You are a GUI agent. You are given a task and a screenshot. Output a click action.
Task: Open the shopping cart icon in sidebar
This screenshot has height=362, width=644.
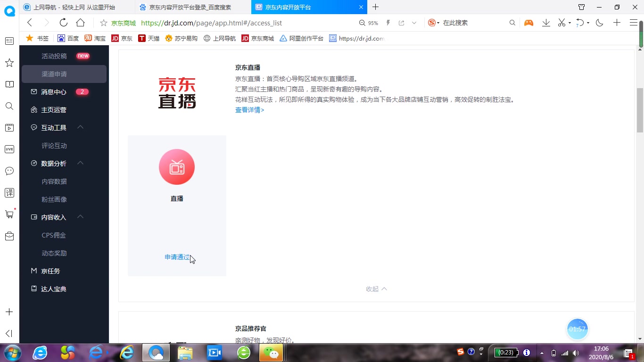click(9, 214)
